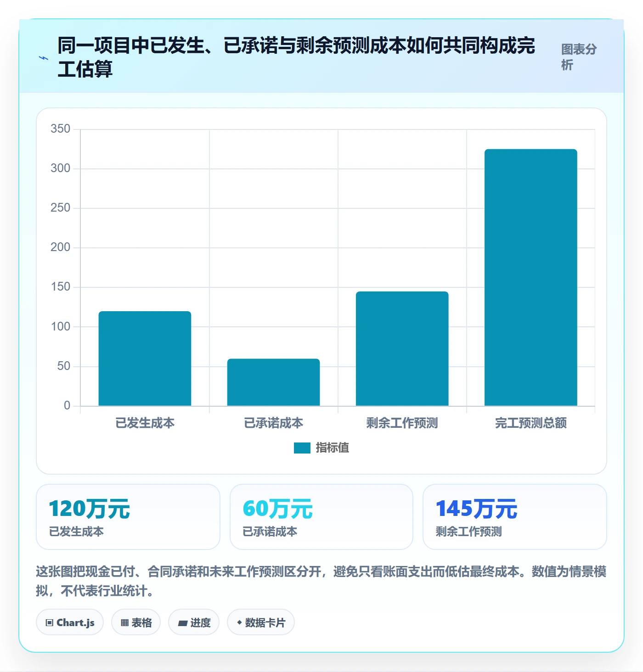643x672 pixels.
Task: Click the grid icon in 表格 chip
Action: coord(124,623)
